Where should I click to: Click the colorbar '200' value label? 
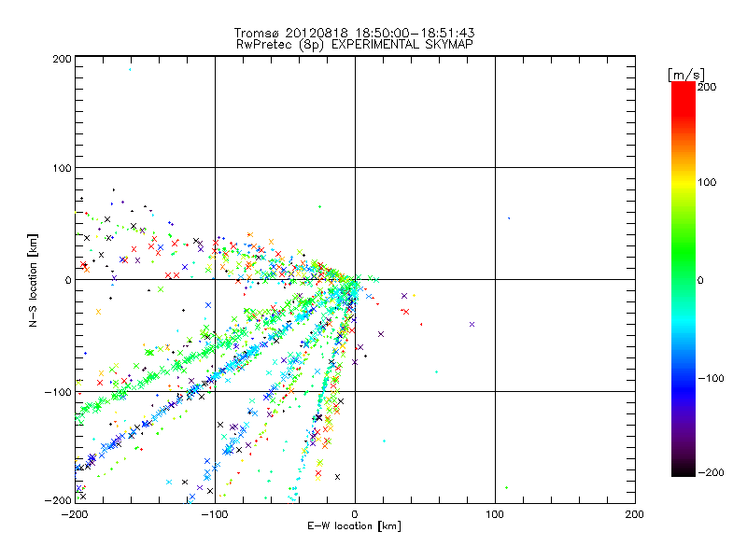point(707,87)
